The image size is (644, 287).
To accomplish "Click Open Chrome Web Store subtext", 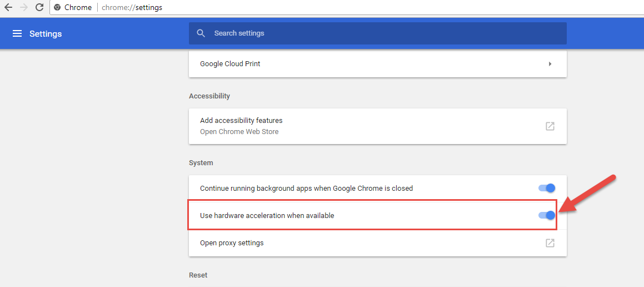I will tap(239, 132).
